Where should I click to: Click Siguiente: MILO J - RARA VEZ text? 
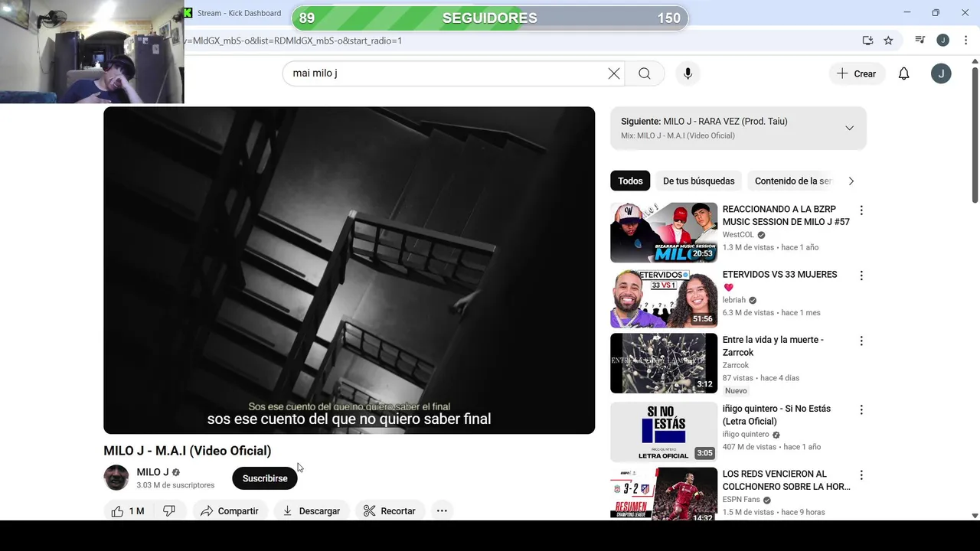pos(704,121)
